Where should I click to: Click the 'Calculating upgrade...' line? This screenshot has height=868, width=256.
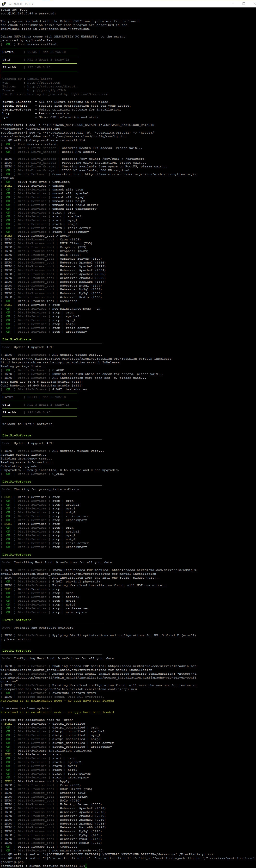pos(22,466)
